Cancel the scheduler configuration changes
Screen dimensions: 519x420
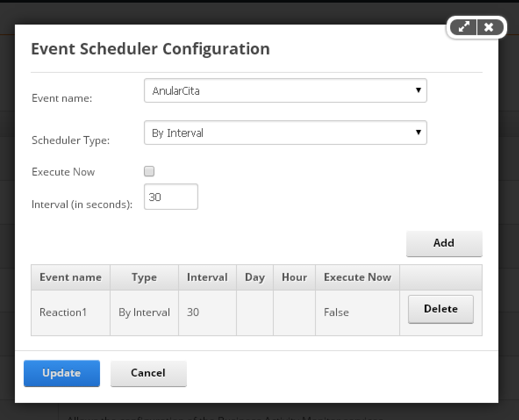tap(149, 373)
